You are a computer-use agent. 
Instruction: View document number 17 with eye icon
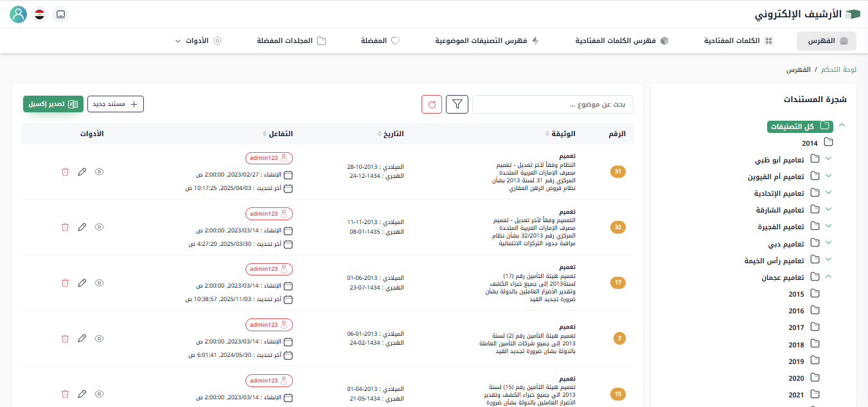(99, 282)
